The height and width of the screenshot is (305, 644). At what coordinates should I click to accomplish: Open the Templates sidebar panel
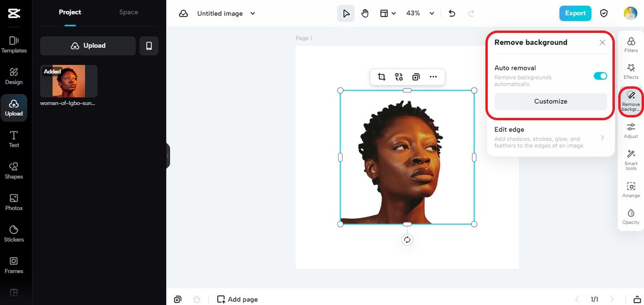click(14, 44)
